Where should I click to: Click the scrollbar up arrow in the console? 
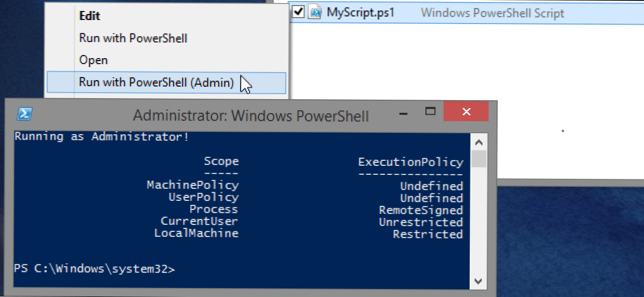point(478,142)
